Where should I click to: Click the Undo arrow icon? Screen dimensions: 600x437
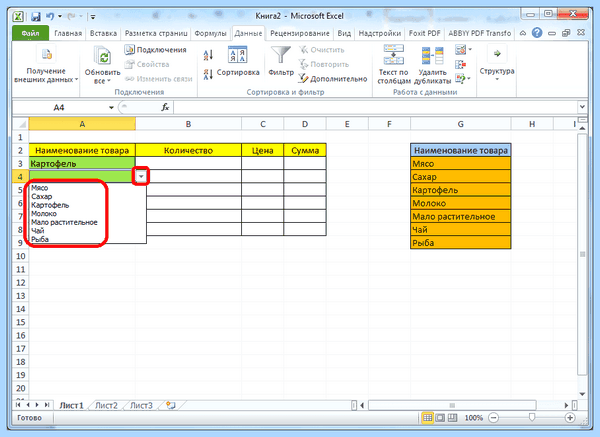click(x=50, y=16)
